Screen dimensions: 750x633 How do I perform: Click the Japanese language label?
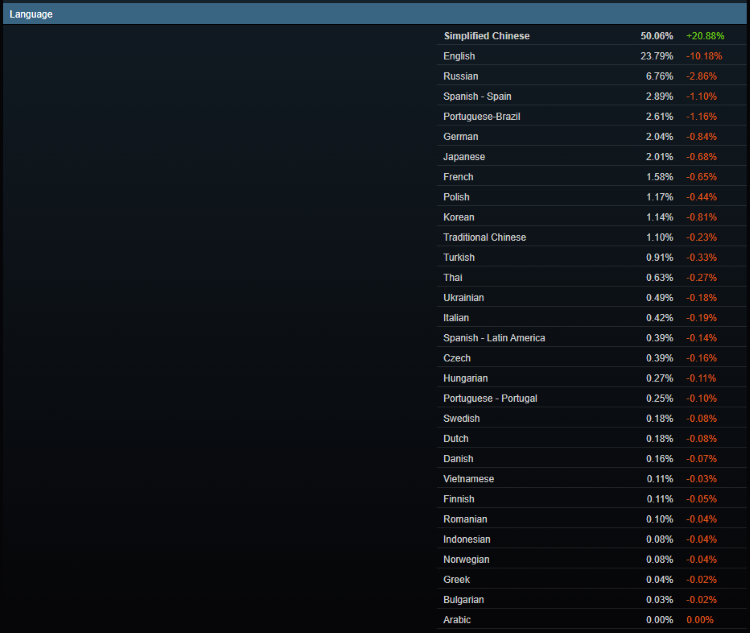coord(464,156)
